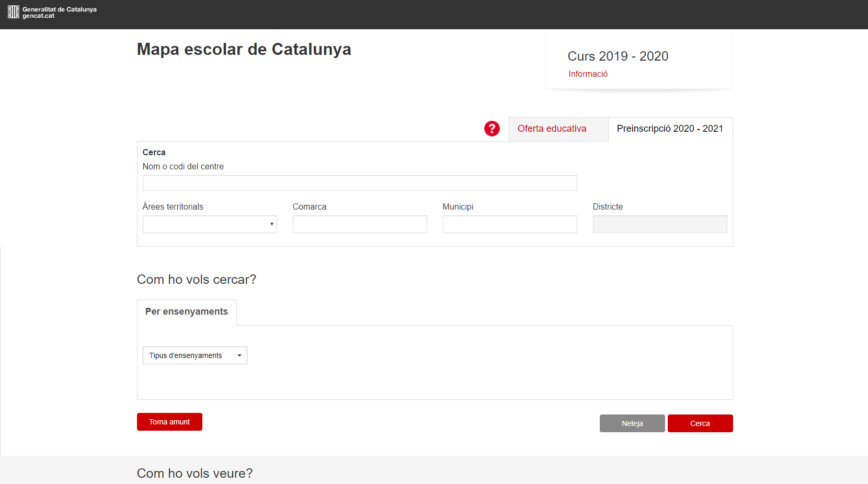Click the Com ho vols veure? heading
The height and width of the screenshot is (484, 868).
[195, 473]
